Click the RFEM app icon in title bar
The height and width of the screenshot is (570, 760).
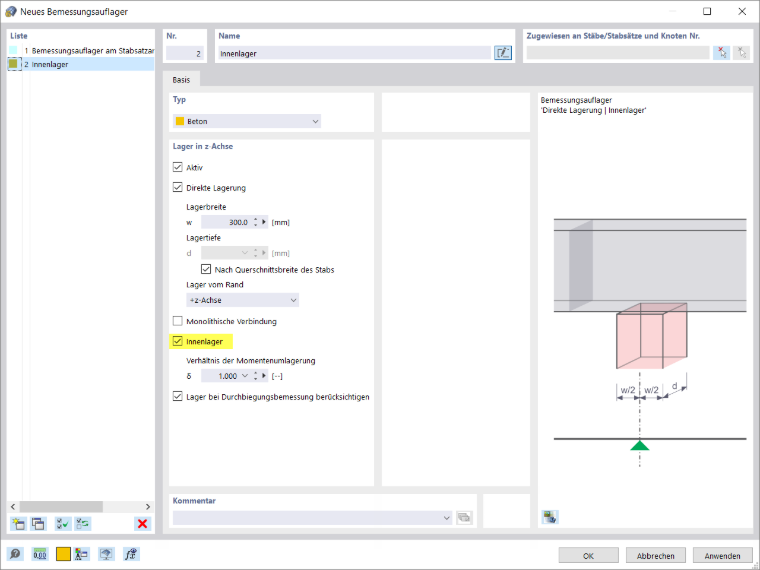pos(10,11)
